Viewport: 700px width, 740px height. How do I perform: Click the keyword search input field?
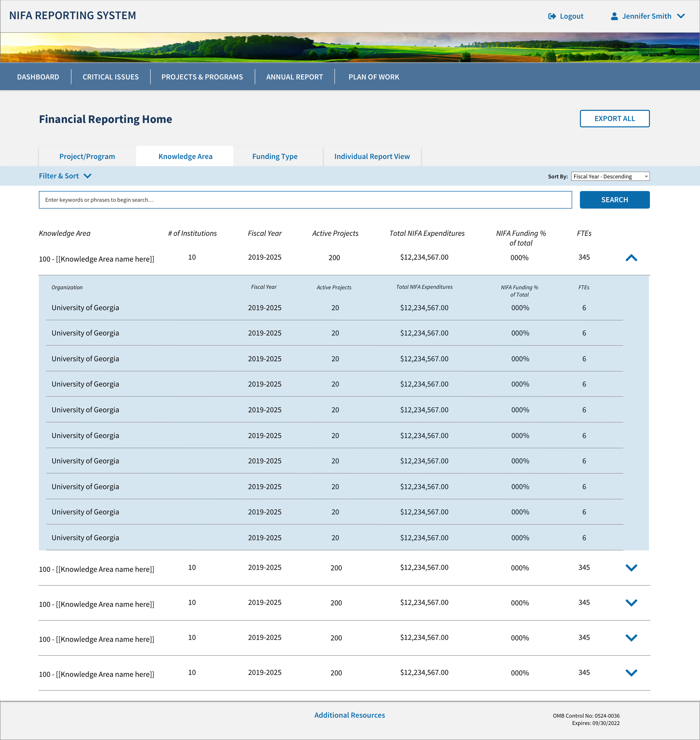(305, 200)
